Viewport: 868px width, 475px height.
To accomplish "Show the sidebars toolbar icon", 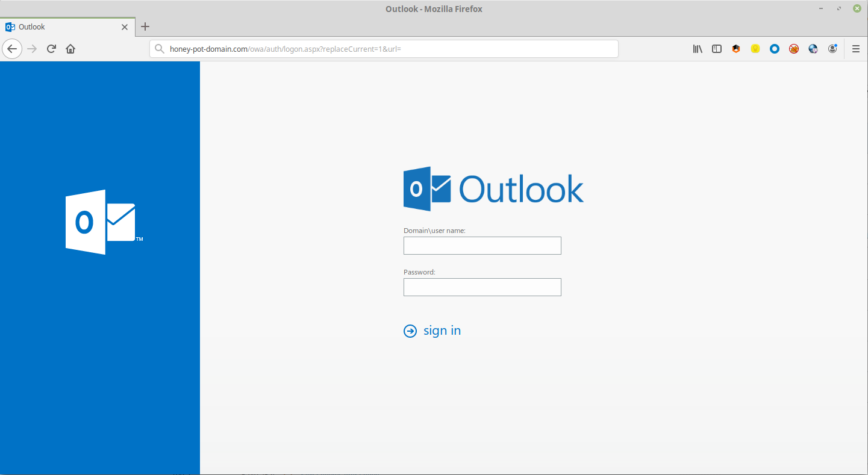I will [717, 49].
